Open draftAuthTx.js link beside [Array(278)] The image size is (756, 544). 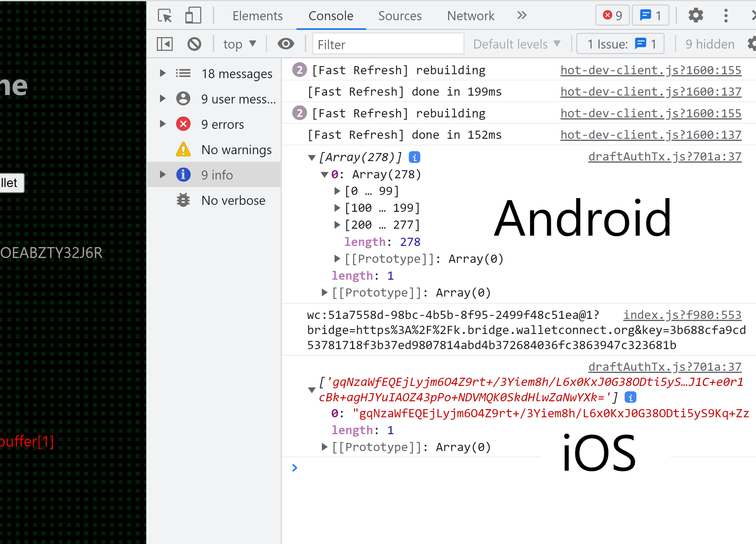665,157
